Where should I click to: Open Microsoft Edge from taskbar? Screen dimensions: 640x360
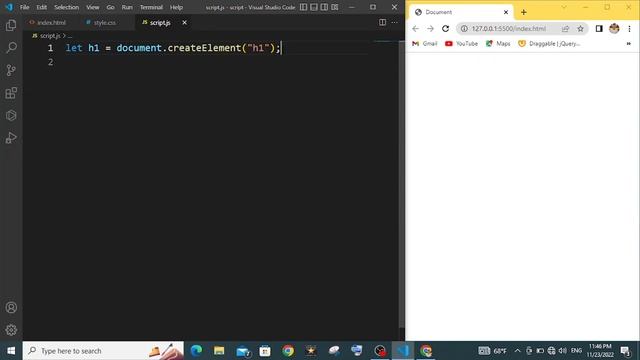pyautogui.click(x=196, y=351)
